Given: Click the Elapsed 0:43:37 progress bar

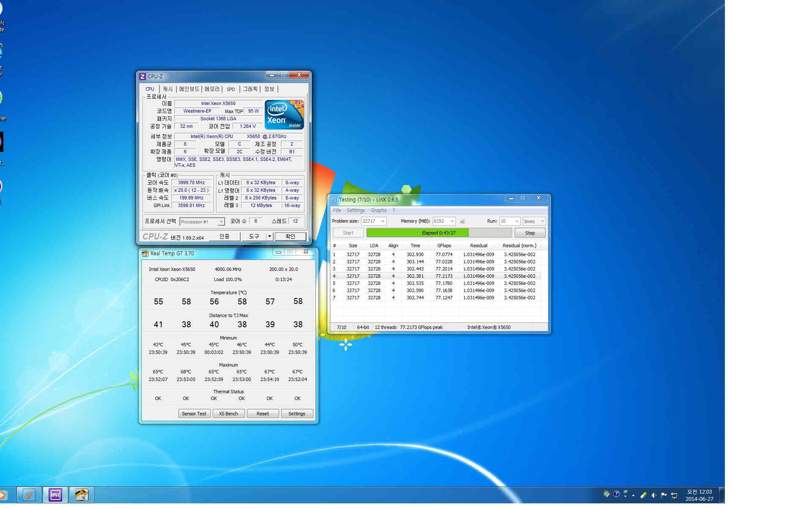Looking at the screenshot, I should click(439, 233).
